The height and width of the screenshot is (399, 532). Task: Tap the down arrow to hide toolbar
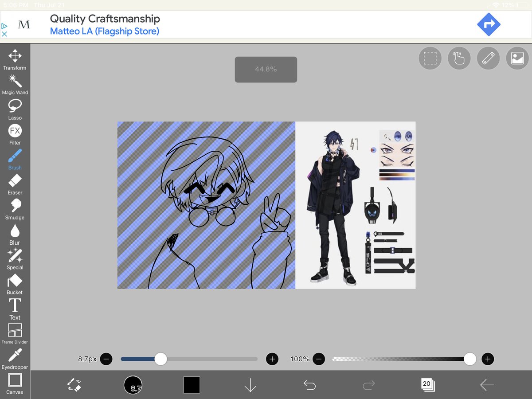click(250, 385)
